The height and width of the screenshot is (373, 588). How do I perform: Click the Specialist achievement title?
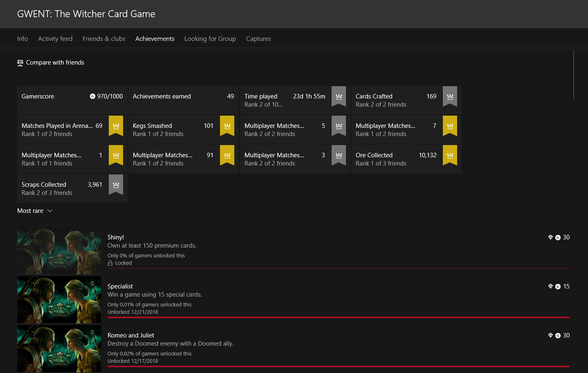(x=120, y=286)
